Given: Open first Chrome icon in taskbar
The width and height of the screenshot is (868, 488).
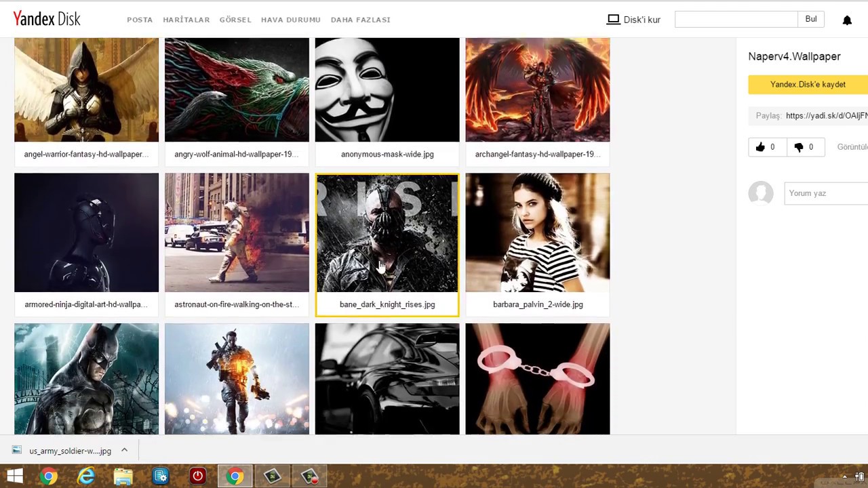Looking at the screenshot, I should (48, 476).
